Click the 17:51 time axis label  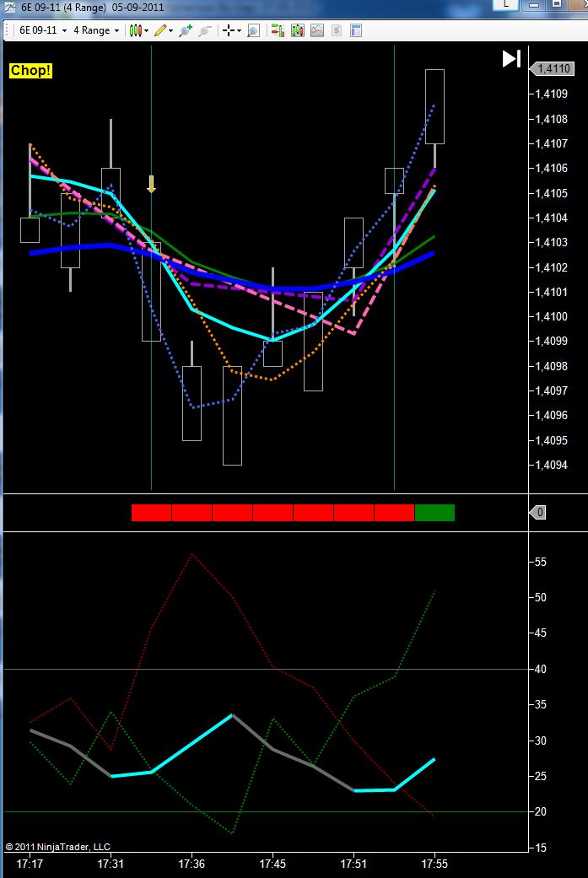(354, 864)
